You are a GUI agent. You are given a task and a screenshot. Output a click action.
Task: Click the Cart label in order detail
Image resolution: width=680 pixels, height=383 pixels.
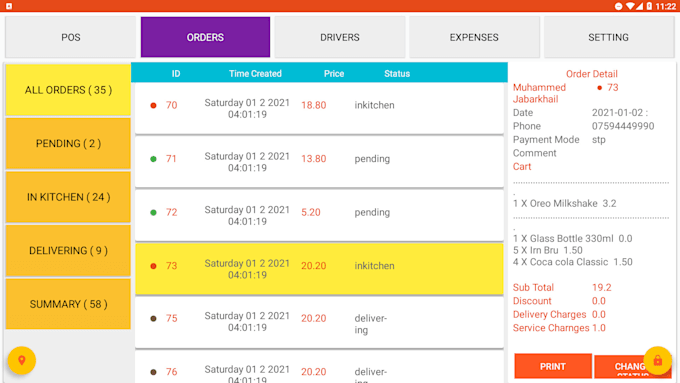pos(522,167)
